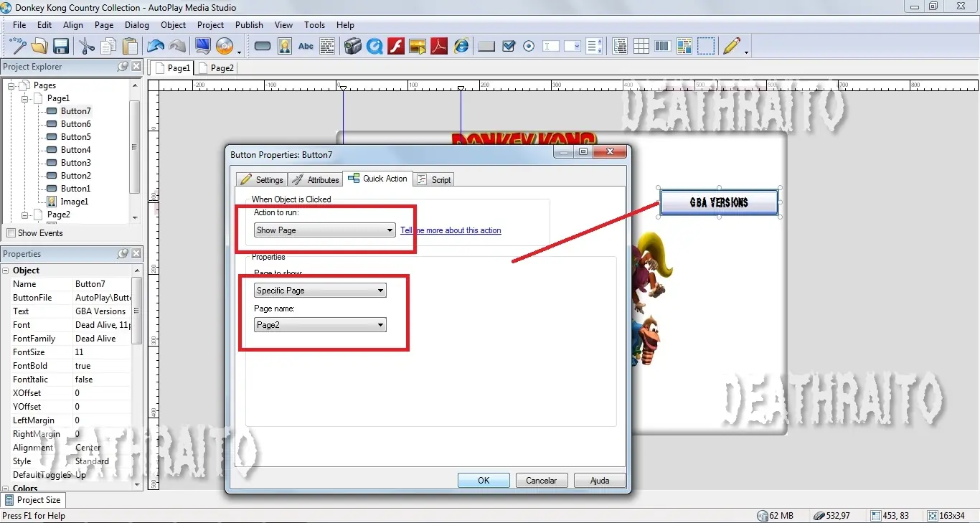980x523 pixels.
Task: Insert a Hotspot dashed rectangle object
Action: (x=707, y=47)
